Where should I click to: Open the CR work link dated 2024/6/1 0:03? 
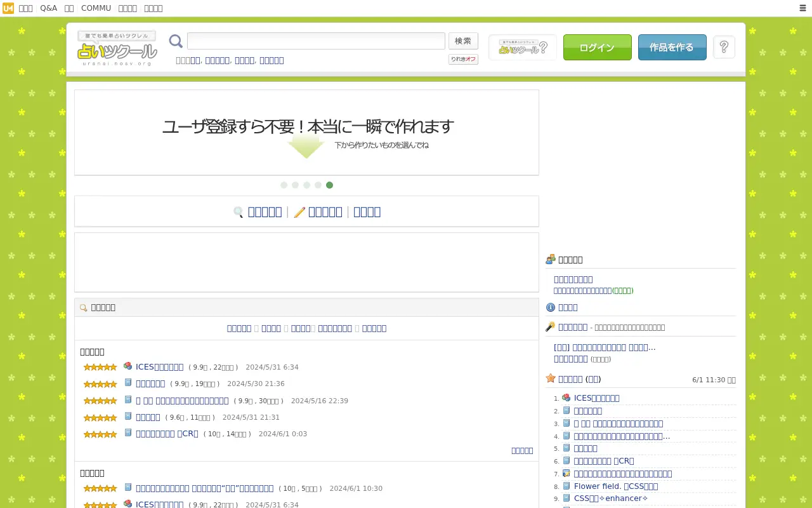tap(167, 434)
